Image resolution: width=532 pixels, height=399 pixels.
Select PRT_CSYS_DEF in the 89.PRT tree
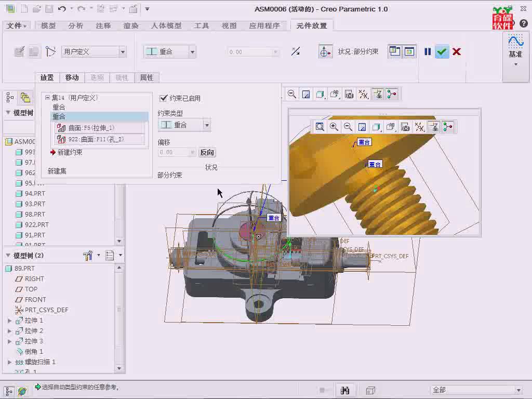(x=46, y=310)
